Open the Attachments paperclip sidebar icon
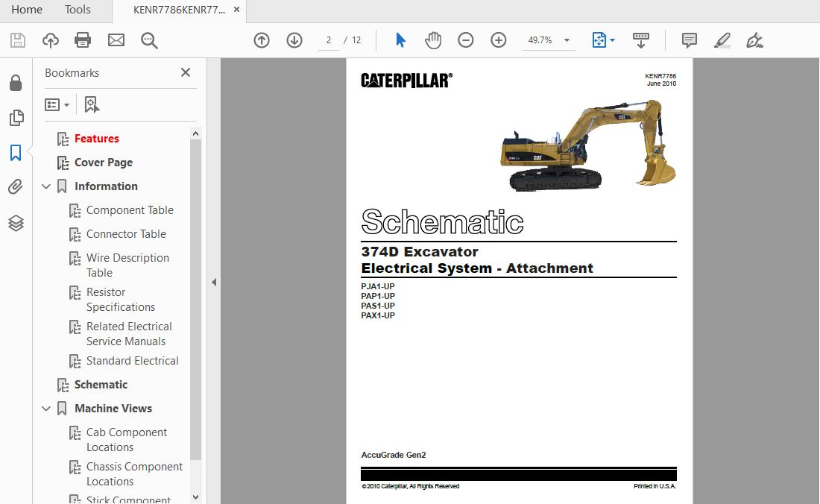The image size is (820, 504). click(16, 187)
